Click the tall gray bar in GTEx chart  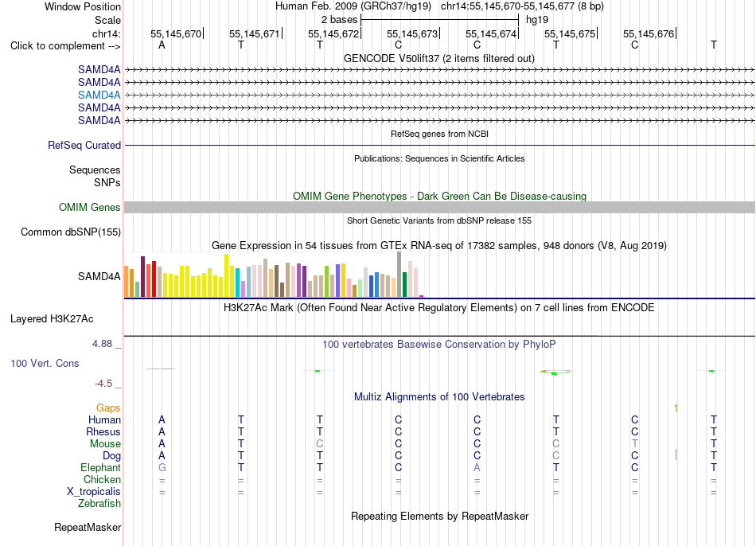click(x=399, y=274)
